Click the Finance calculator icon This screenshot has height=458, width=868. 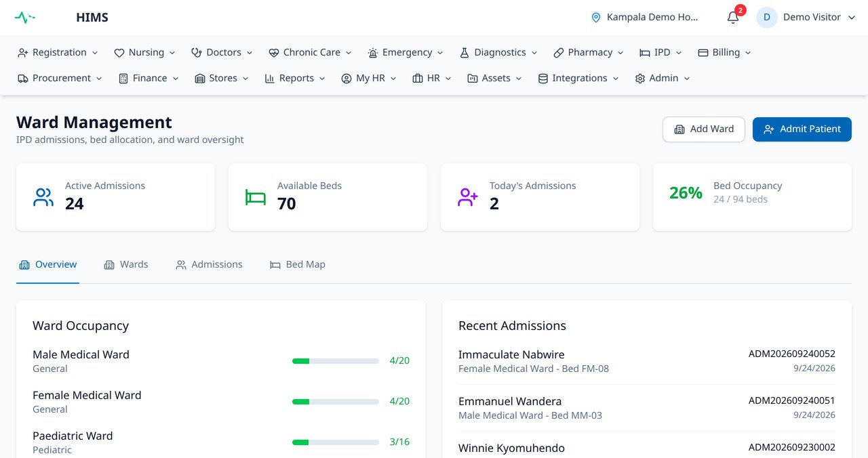coord(123,79)
